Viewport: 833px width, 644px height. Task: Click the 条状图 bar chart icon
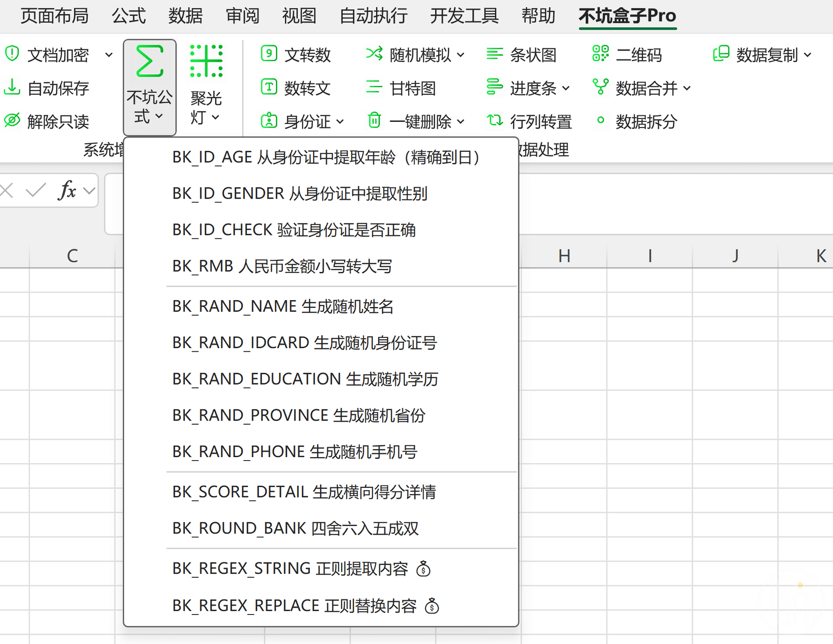pyautogui.click(x=495, y=54)
